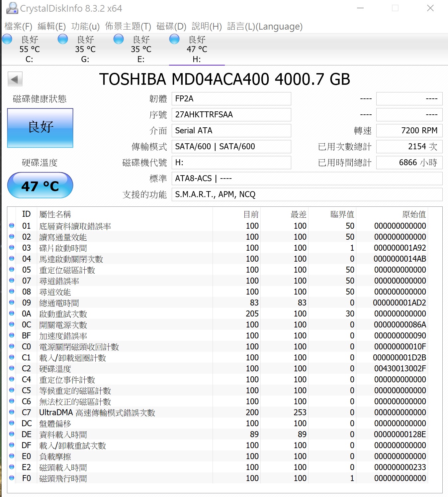448x497 pixels.
Task: Click status dot for attribute 03 row
Action: click(12, 248)
